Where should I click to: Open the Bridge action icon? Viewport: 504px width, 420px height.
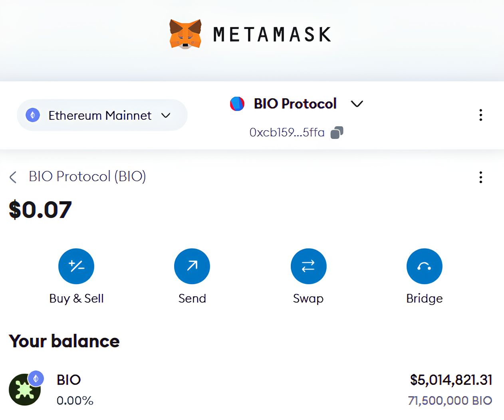[424, 266]
